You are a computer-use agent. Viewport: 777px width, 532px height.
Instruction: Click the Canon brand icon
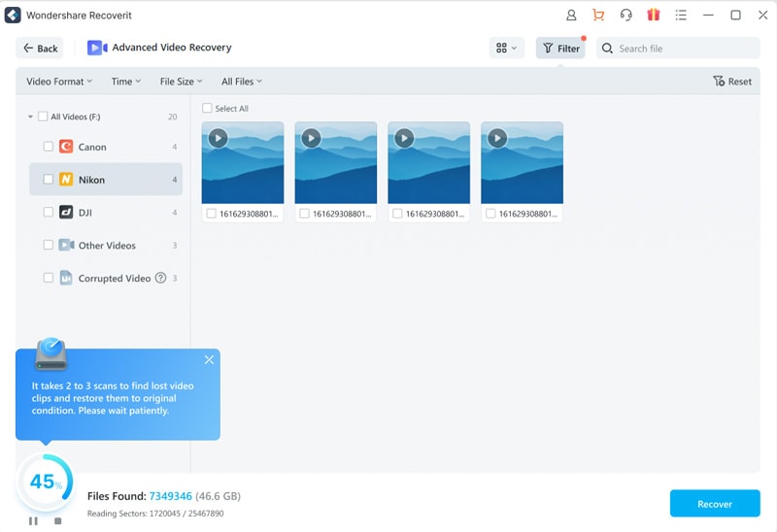coord(66,147)
